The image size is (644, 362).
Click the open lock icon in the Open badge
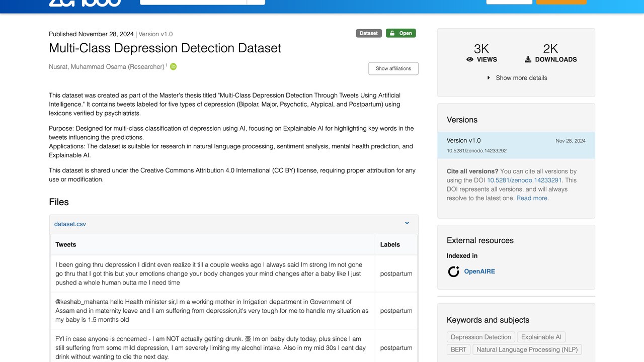[392, 33]
